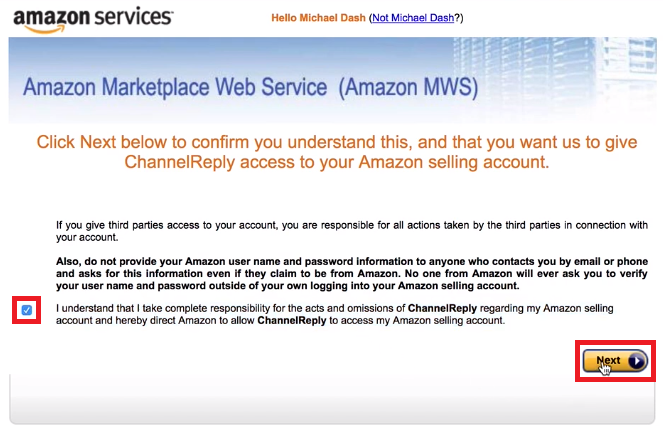Uncheck the ChannelReply responsibility agreement checkbox

tap(27, 310)
